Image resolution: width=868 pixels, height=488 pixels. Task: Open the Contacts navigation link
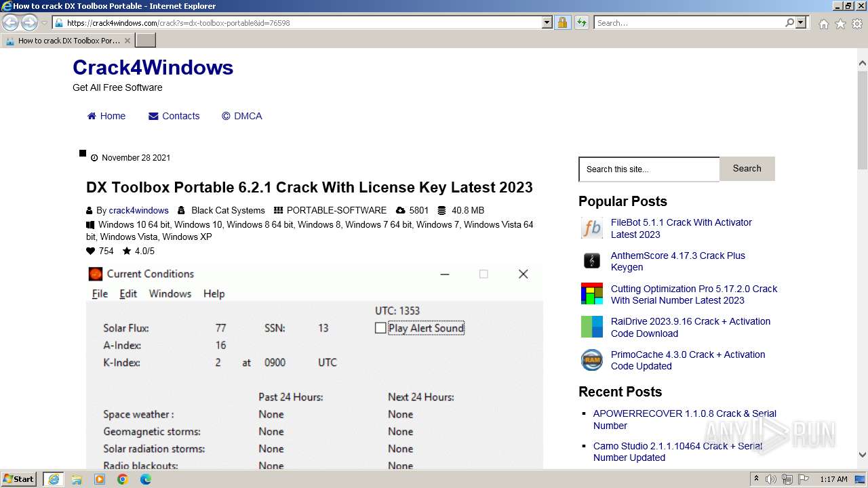[x=174, y=116]
